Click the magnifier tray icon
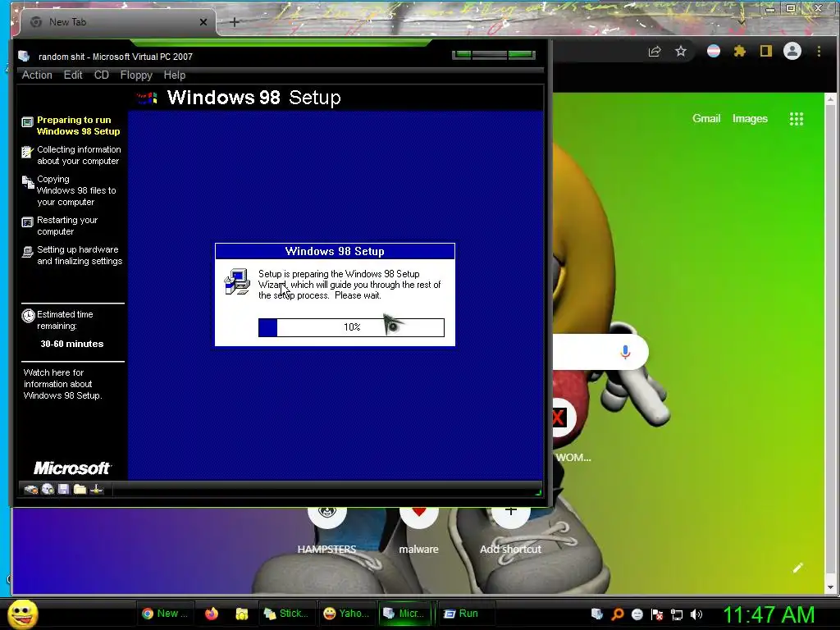The image size is (840, 630). click(x=617, y=614)
